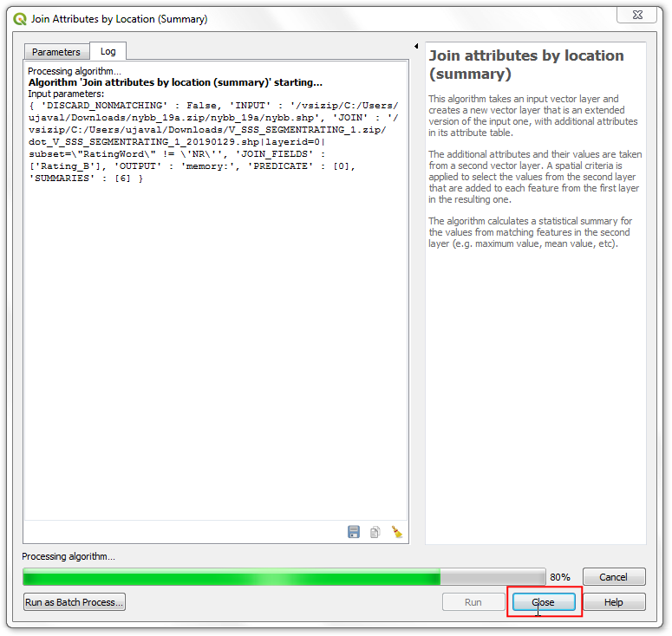Click the QGIS logo in title bar
Screen dimensions: 672x636
point(19,18)
